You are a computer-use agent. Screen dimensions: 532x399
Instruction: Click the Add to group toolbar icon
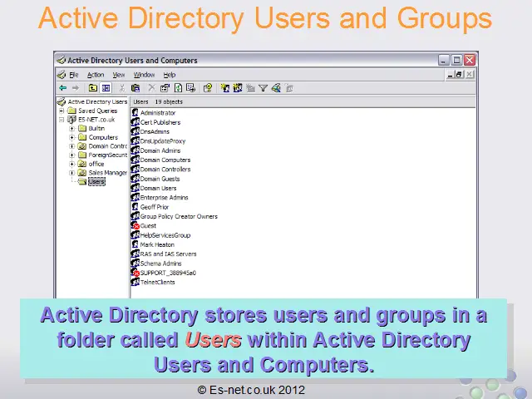[289, 88]
